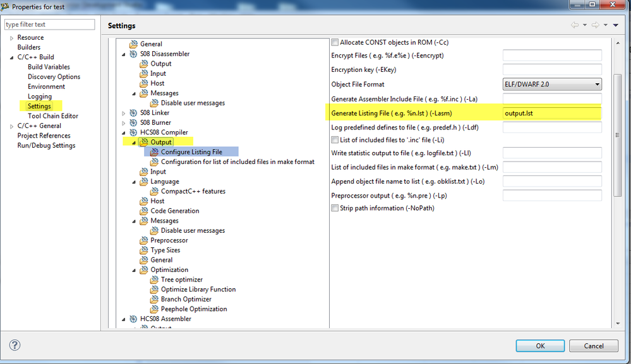
Task: Click Log predefined defines to file field
Action: tap(552, 127)
